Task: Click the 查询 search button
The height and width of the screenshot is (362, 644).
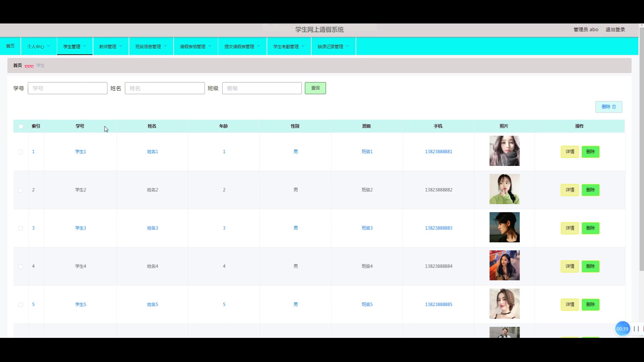Action: 315,88
